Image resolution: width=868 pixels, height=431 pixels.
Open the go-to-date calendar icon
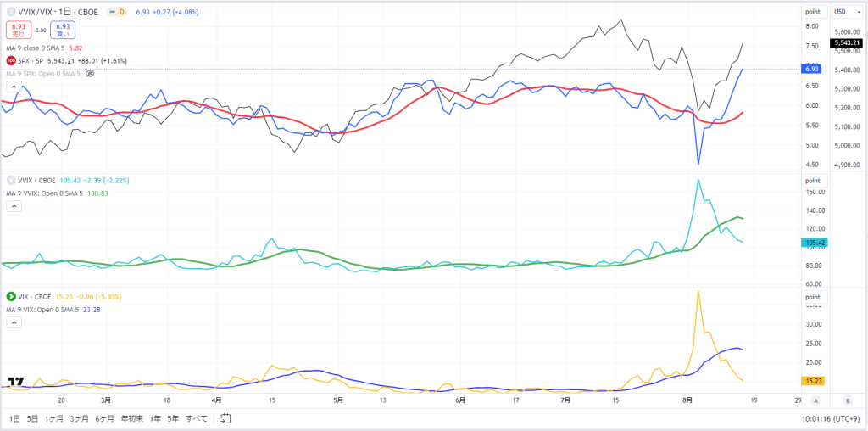225,418
